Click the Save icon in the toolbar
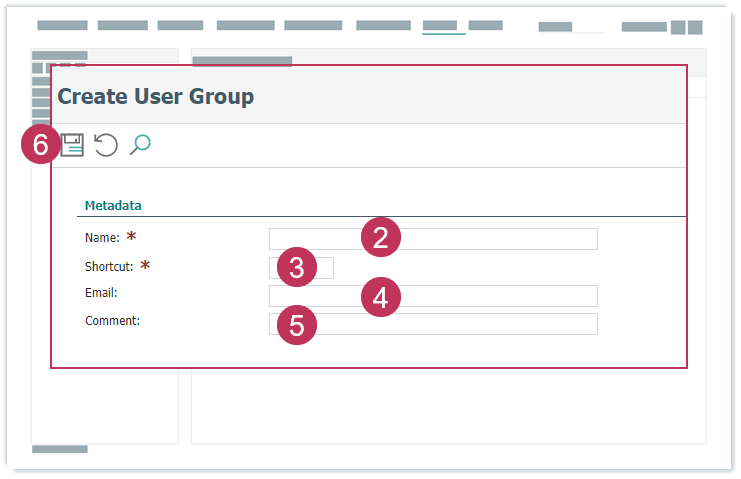Viewport: 741px width, 479px height. pyautogui.click(x=72, y=146)
